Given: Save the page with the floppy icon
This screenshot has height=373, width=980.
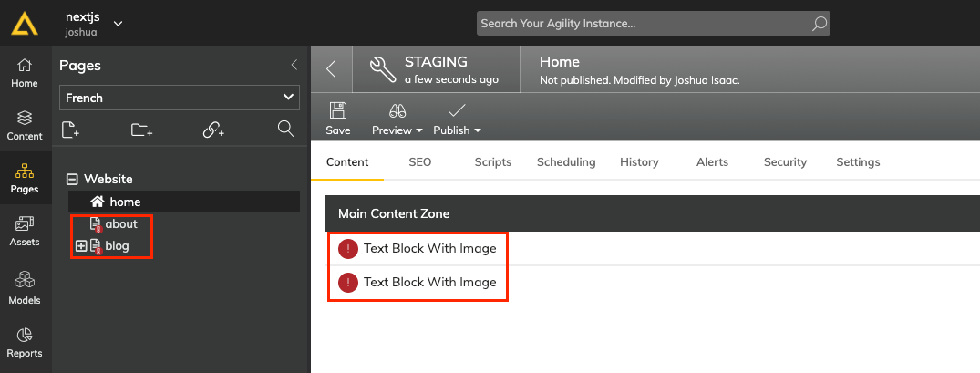Looking at the screenshot, I should tap(338, 119).
